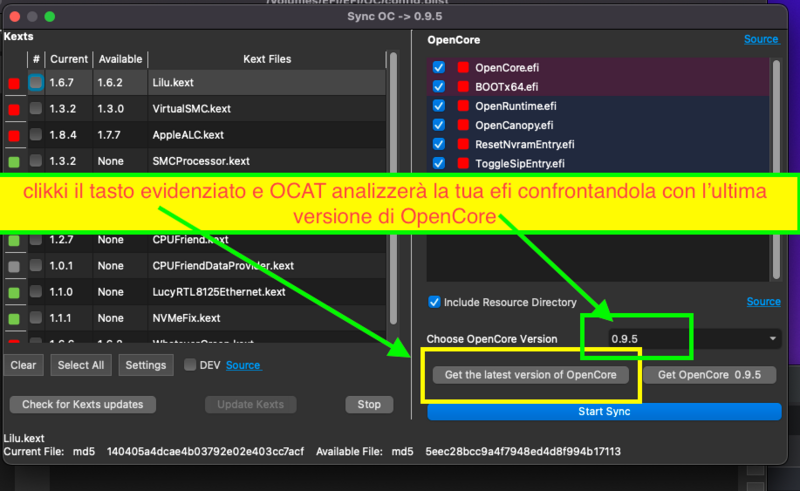Click the Start Sync button
Screen dimensions: 800x491
[604, 411]
